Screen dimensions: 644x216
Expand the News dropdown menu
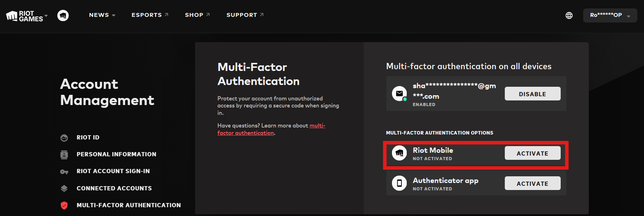(102, 15)
